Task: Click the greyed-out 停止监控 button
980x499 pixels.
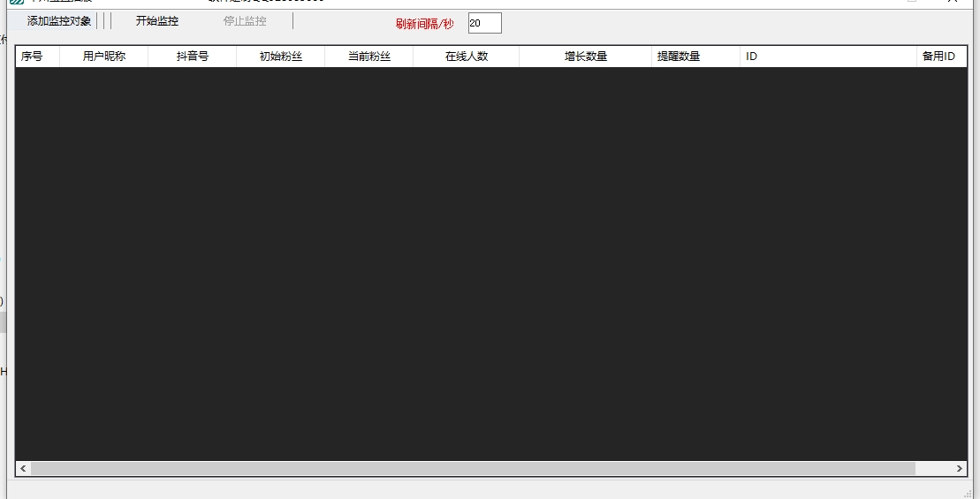Action: pos(245,21)
